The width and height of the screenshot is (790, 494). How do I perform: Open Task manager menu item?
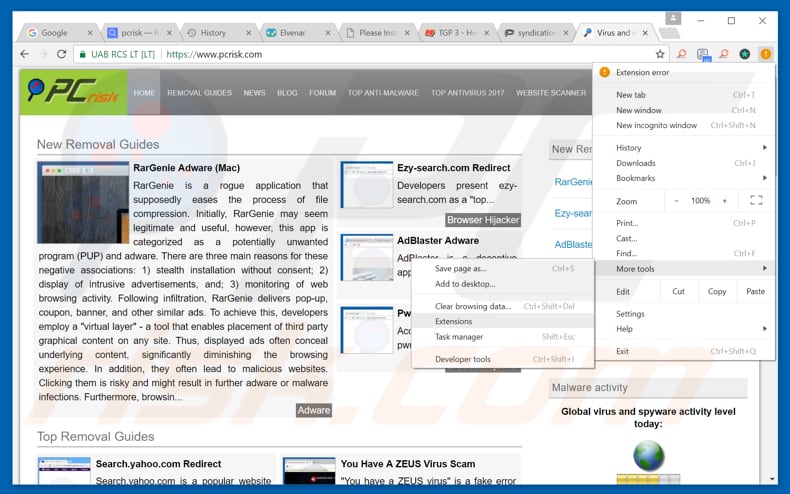coord(503,337)
